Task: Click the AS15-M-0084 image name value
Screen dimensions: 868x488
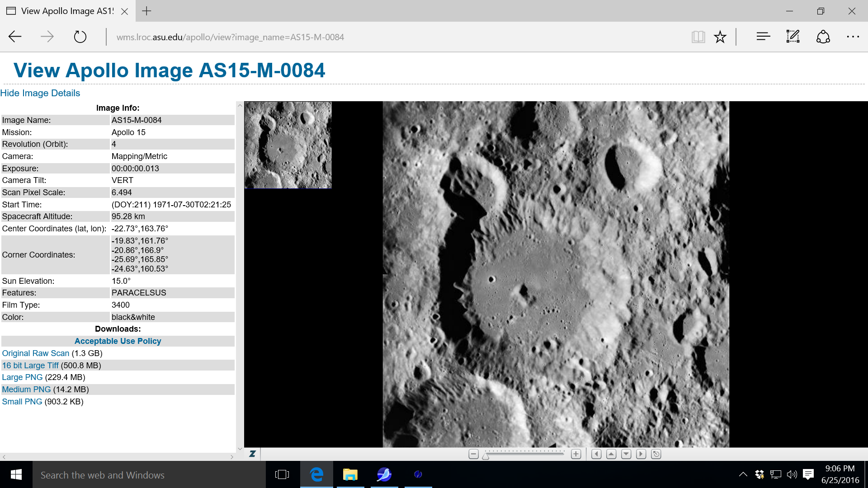Action: (x=137, y=120)
